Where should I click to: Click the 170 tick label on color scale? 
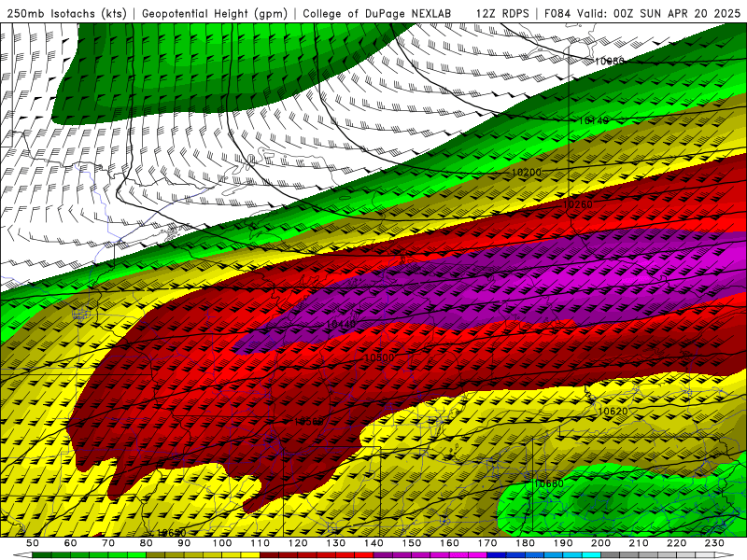pyautogui.click(x=487, y=543)
